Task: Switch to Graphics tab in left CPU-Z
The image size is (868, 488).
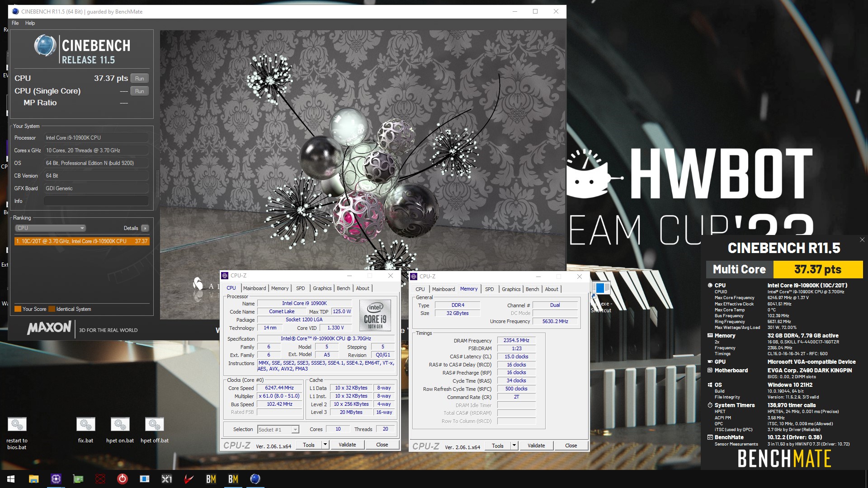Action: click(322, 288)
